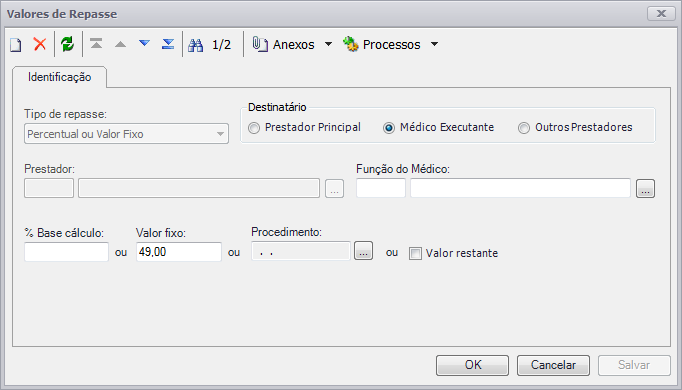Click the new record blank page icon

pyautogui.click(x=16, y=44)
